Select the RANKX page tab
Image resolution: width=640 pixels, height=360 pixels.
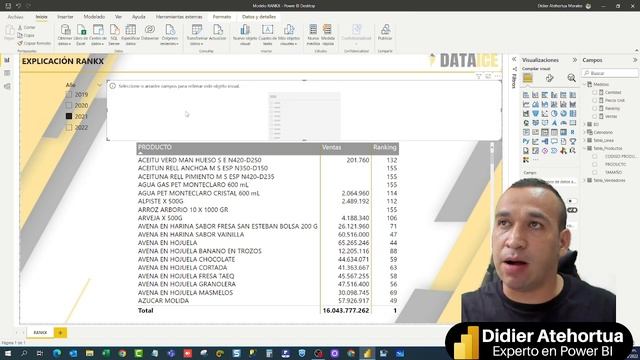click(x=40, y=333)
